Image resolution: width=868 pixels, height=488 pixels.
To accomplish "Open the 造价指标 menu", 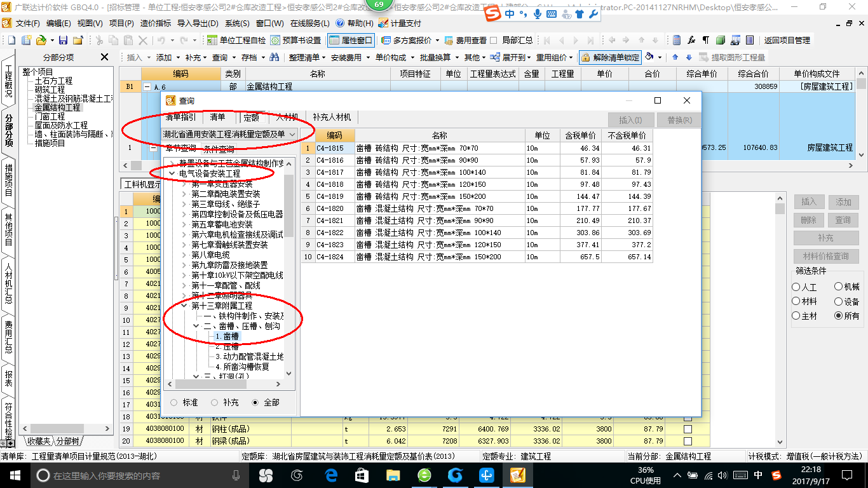I will pyautogui.click(x=155, y=23).
